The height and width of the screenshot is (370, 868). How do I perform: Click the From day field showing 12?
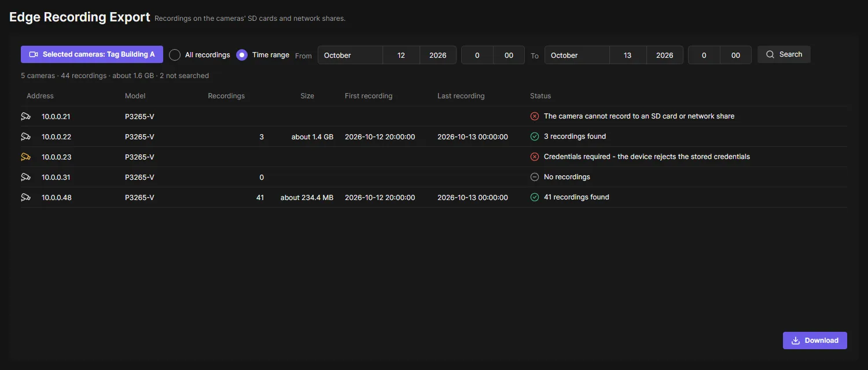pyautogui.click(x=402, y=55)
